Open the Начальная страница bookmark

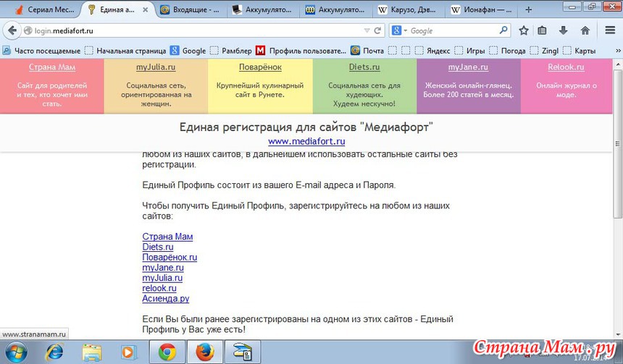[125, 51]
